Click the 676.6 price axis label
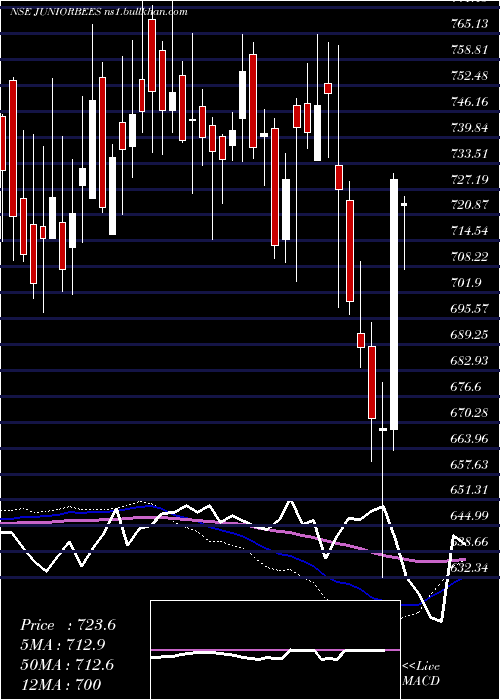 pyautogui.click(x=467, y=386)
